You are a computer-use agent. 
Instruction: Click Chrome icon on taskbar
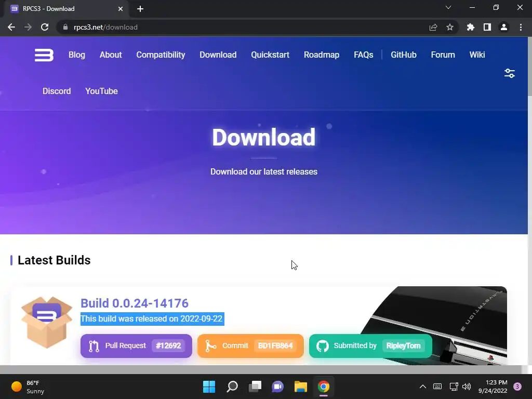[323, 387]
